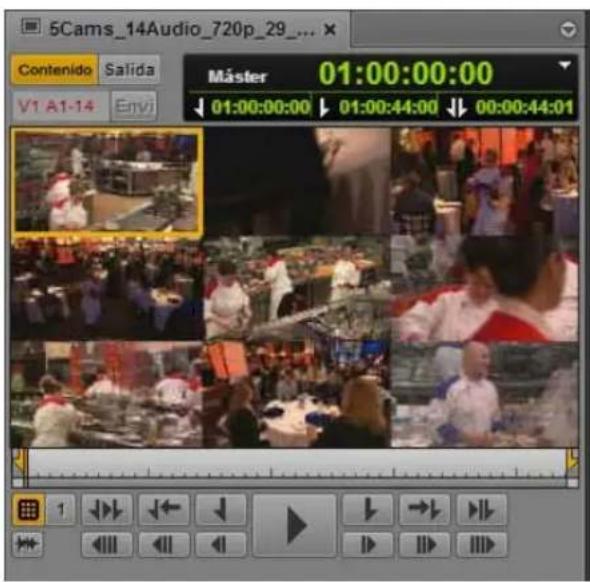Viewport: 590px width, 582px height.
Task: Open the timecode display dropdown arrow
Action: click(x=564, y=65)
